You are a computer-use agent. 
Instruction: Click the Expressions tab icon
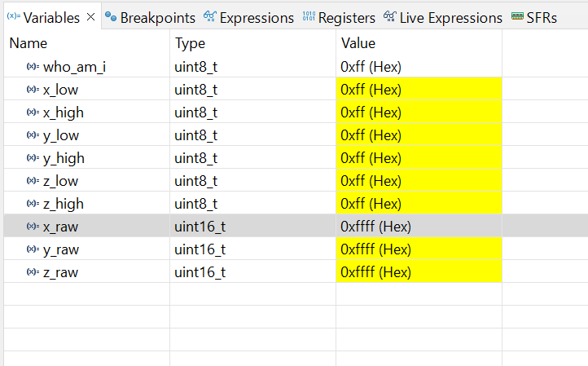209,17
